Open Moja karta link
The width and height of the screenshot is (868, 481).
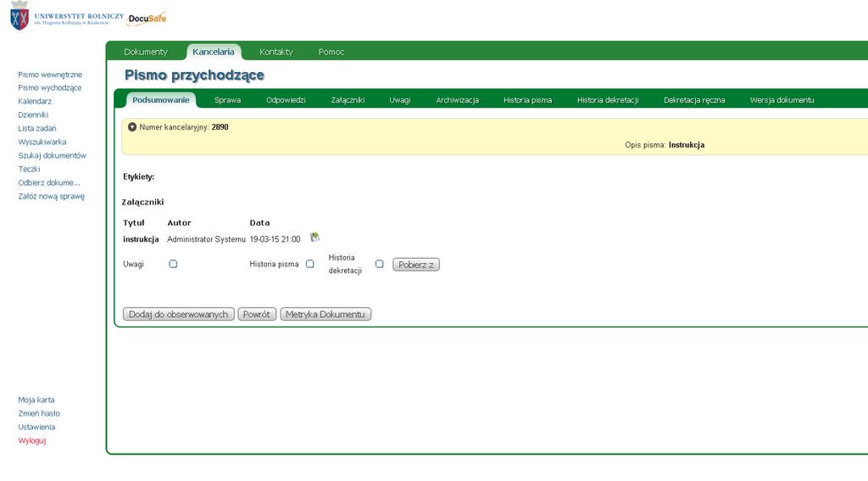coord(36,400)
